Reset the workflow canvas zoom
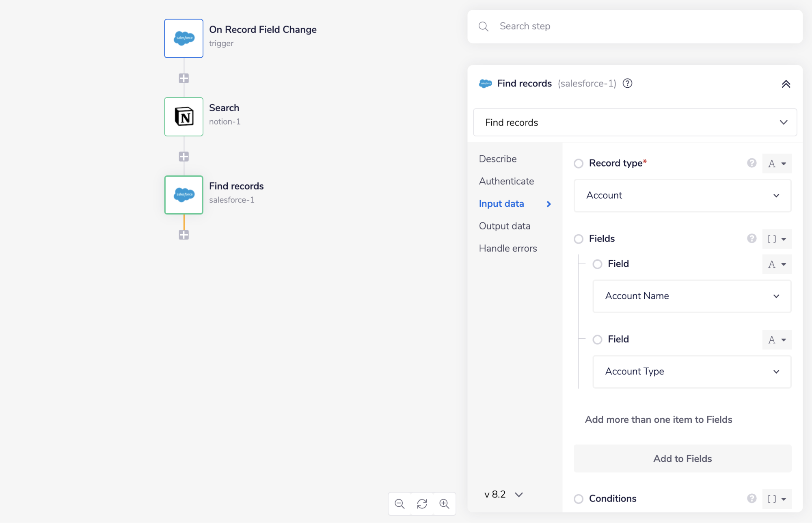Screen dimensions: 812x523 click(x=422, y=504)
